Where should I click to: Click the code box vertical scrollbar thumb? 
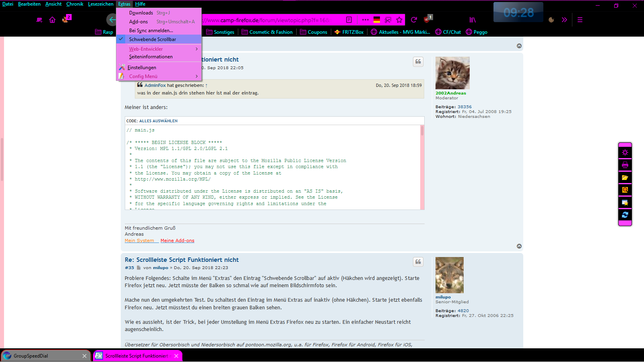[422, 131]
